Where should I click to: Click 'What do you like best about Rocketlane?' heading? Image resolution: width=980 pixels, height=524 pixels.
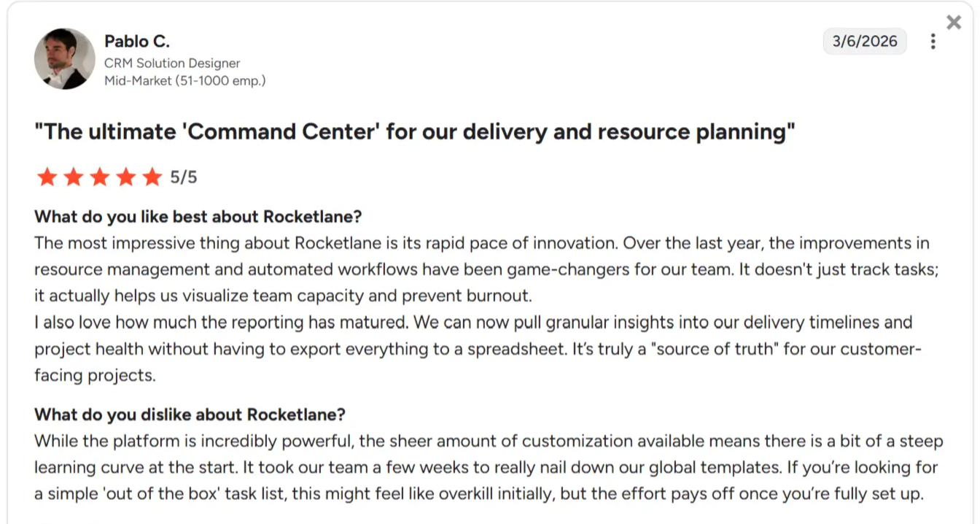(x=198, y=217)
